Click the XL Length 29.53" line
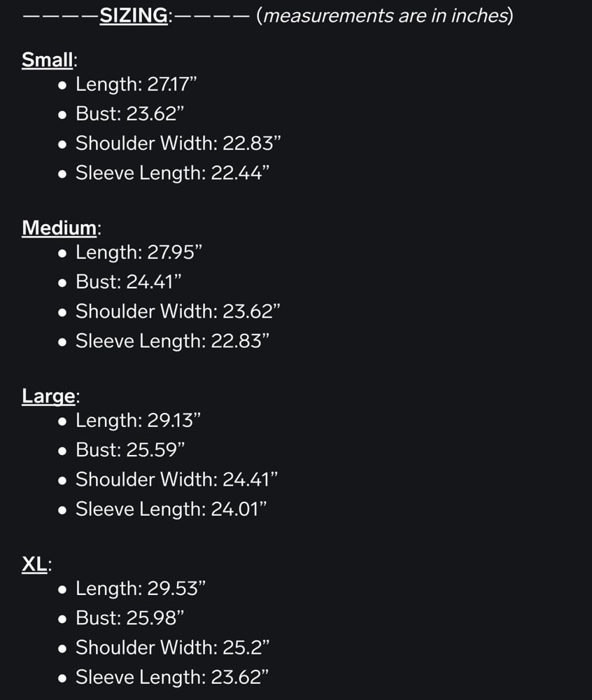592x700 pixels. tap(140, 589)
